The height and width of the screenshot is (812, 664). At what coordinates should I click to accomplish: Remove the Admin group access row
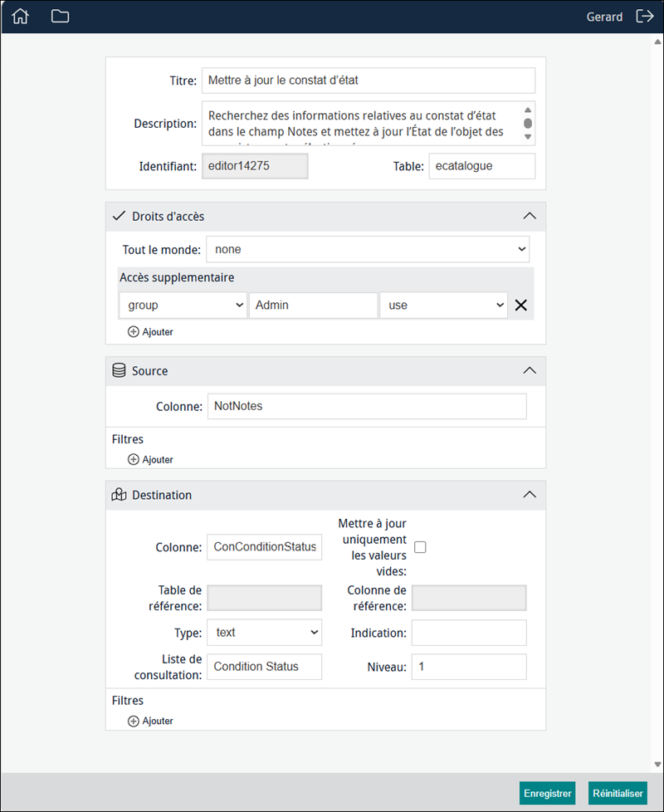tap(521, 305)
